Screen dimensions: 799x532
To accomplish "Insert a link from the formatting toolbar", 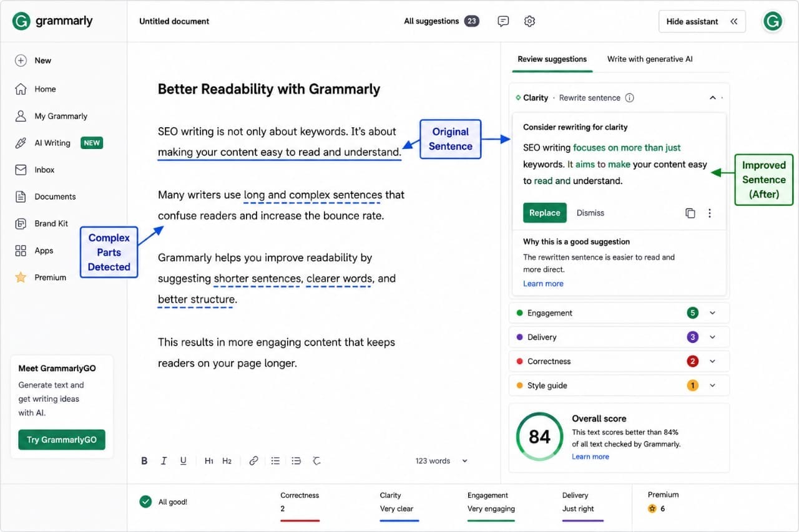I will click(253, 461).
